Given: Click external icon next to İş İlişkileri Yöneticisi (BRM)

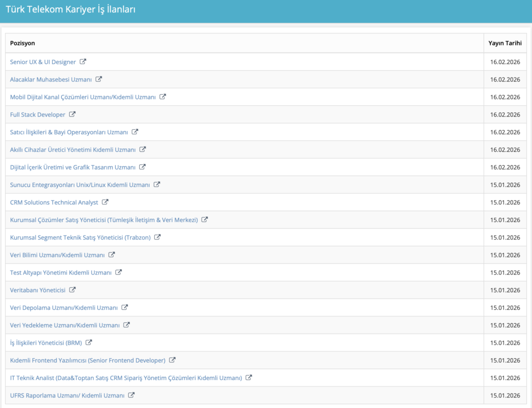Looking at the screenshot, I should (89, 342).
